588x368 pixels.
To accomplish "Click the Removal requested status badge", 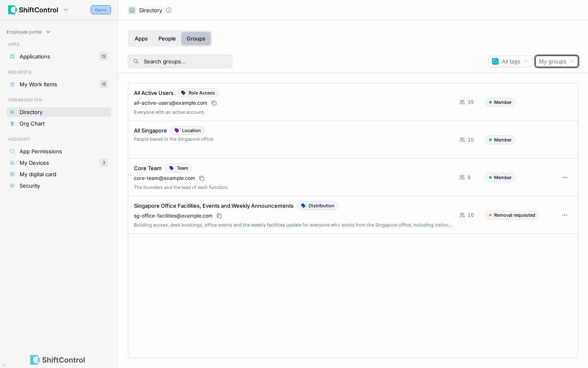I will click(x=512, y=215).
